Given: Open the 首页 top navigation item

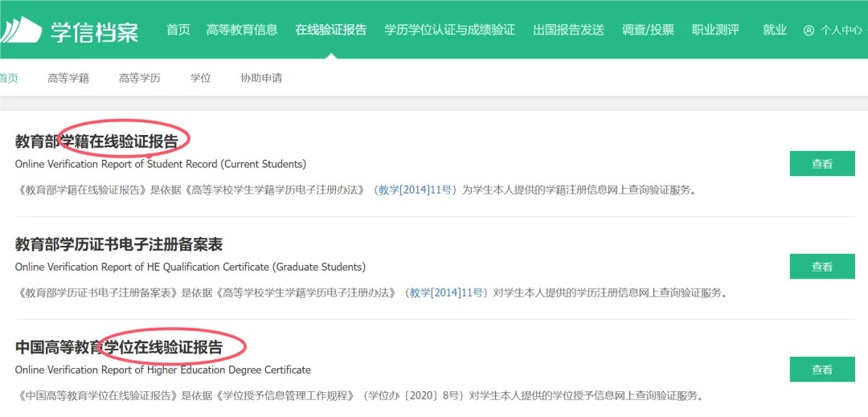Looking at the screenshot, I should [178, 30].
